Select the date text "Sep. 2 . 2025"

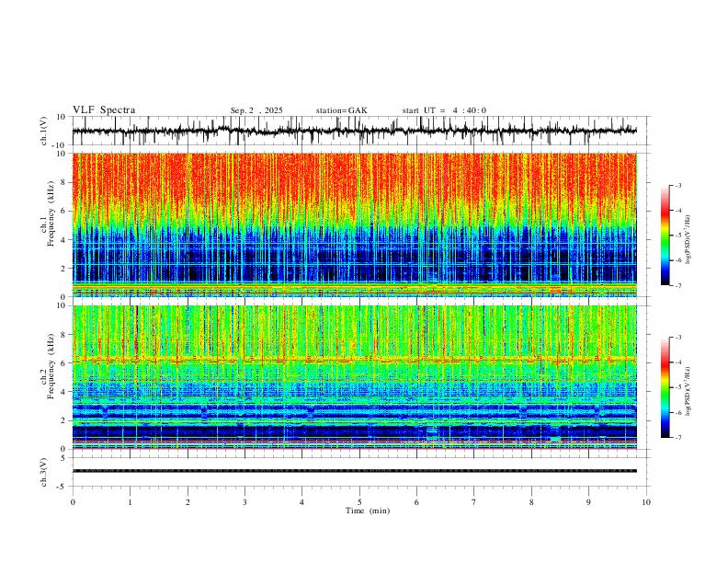pos(256,110)
